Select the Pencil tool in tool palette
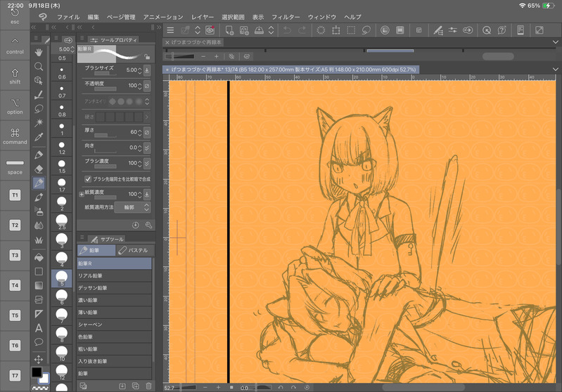Image resolution: width=562 pixels, height=392 pixels. click(39, 183)
